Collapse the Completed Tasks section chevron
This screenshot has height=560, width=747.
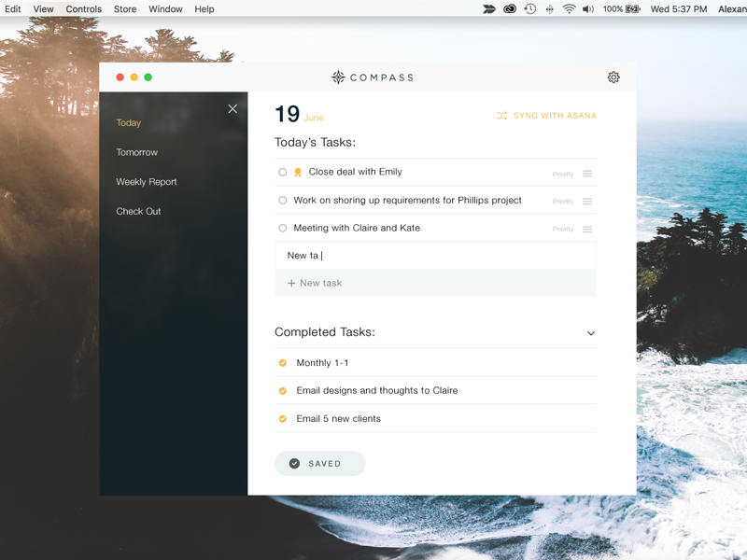click(x=590, y=333)
